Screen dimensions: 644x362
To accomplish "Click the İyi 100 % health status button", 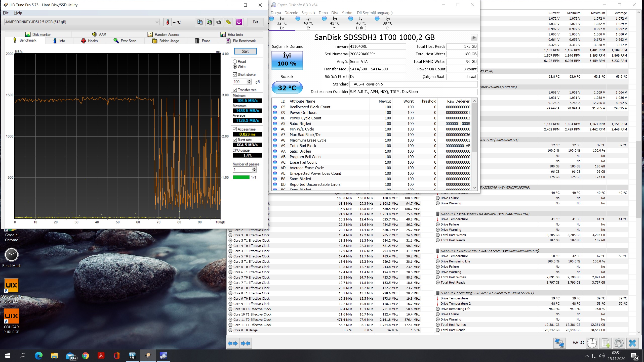I will click(287, 60).
